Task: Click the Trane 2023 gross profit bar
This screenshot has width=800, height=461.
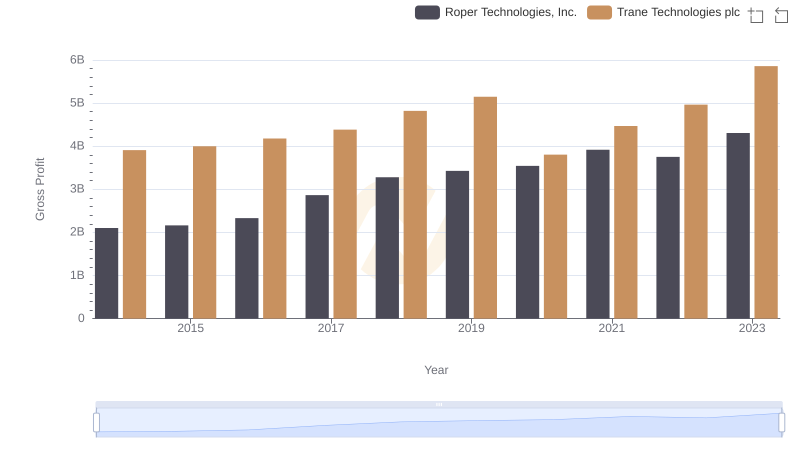Action: 766,192
